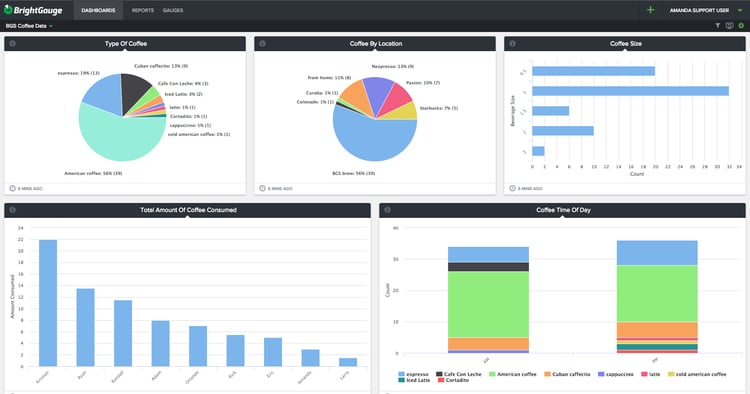Click clock icon under Coffee Size gauge
The image size is (750, 394).
coord(512,188)
